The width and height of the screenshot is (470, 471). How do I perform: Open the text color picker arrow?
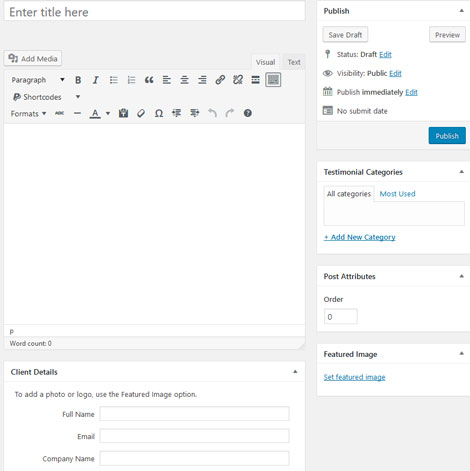(108, 113)
